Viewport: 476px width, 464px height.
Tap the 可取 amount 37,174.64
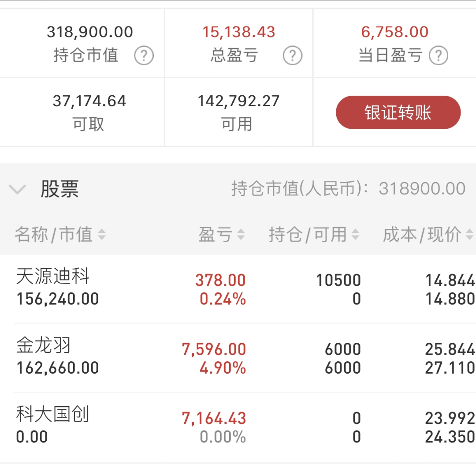pos(89,101)
